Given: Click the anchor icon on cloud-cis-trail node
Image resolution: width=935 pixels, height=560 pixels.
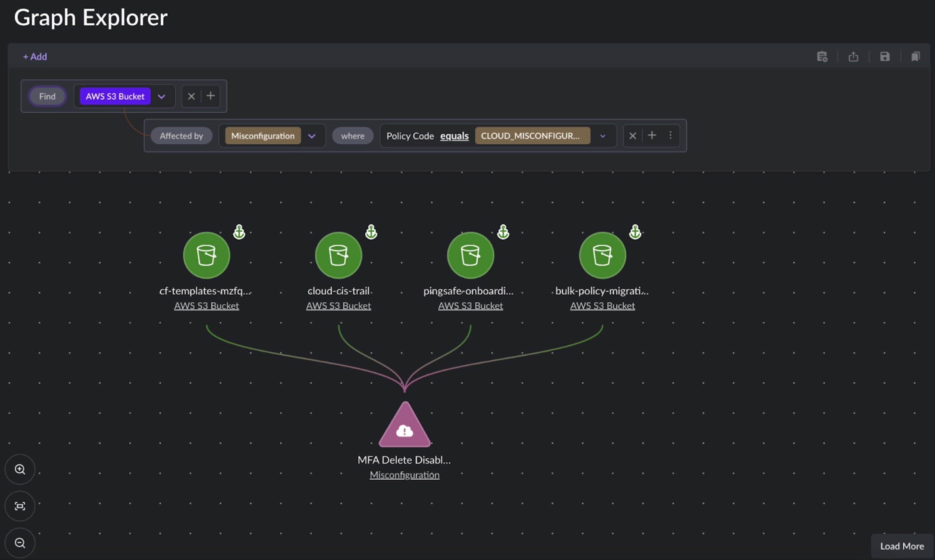Looking at the screenshot, I should pos(371,232).
